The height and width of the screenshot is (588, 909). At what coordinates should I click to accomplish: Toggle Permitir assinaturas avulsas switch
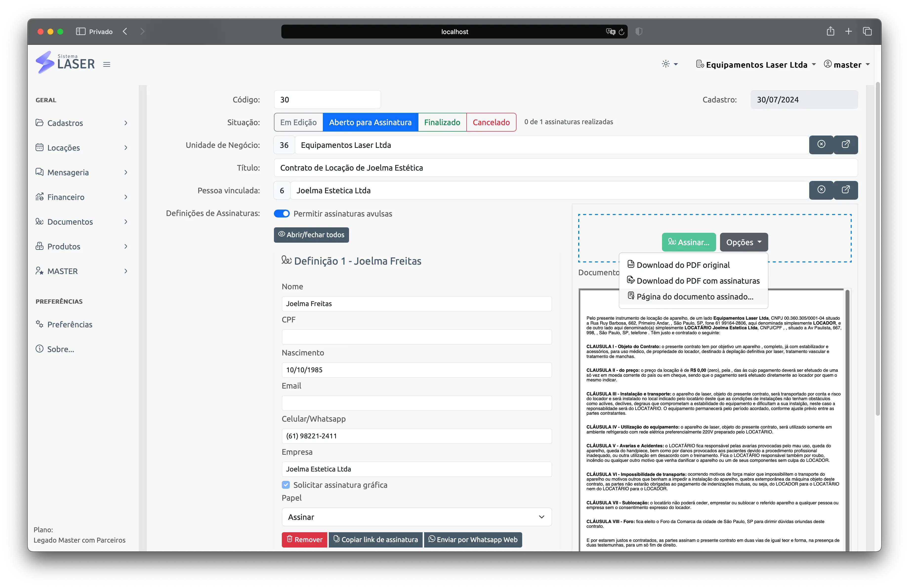click(x=282, y=214)
